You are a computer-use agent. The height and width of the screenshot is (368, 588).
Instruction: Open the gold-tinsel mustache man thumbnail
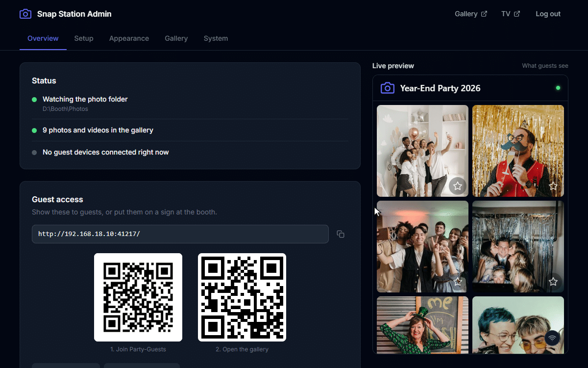518,151
